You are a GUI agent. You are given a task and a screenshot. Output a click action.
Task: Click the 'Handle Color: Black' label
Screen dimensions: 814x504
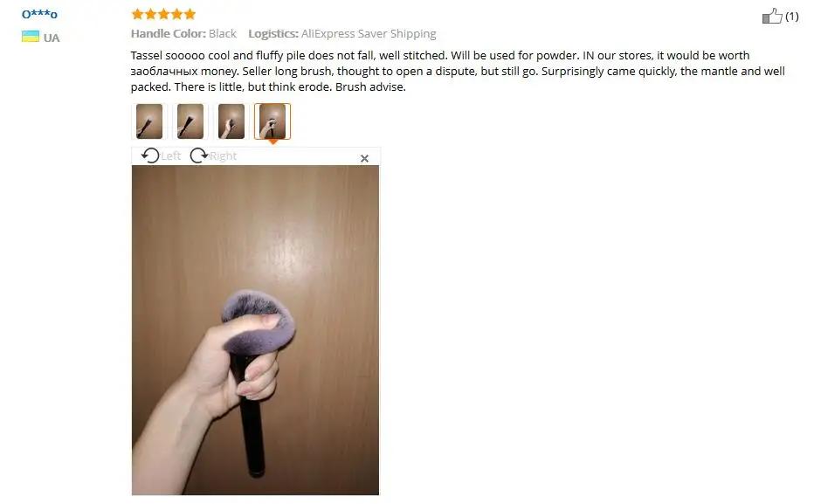click(x=183, y=34)
